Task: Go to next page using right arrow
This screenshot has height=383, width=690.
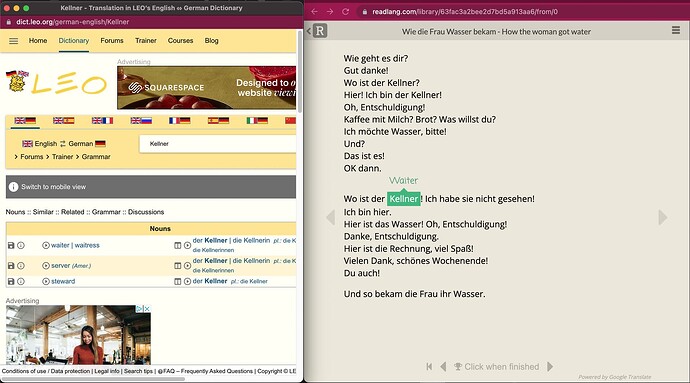Action: [662, 217]
